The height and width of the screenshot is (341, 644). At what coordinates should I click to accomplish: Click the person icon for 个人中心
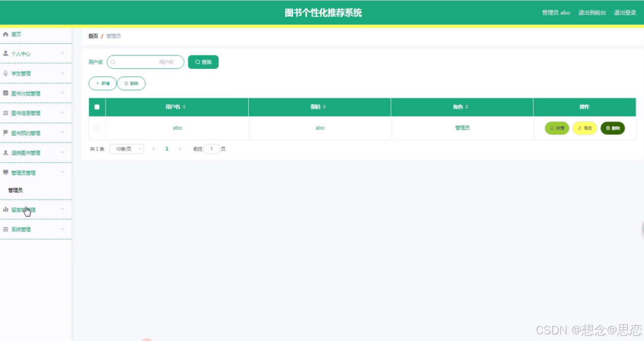[x=6, y=53]
